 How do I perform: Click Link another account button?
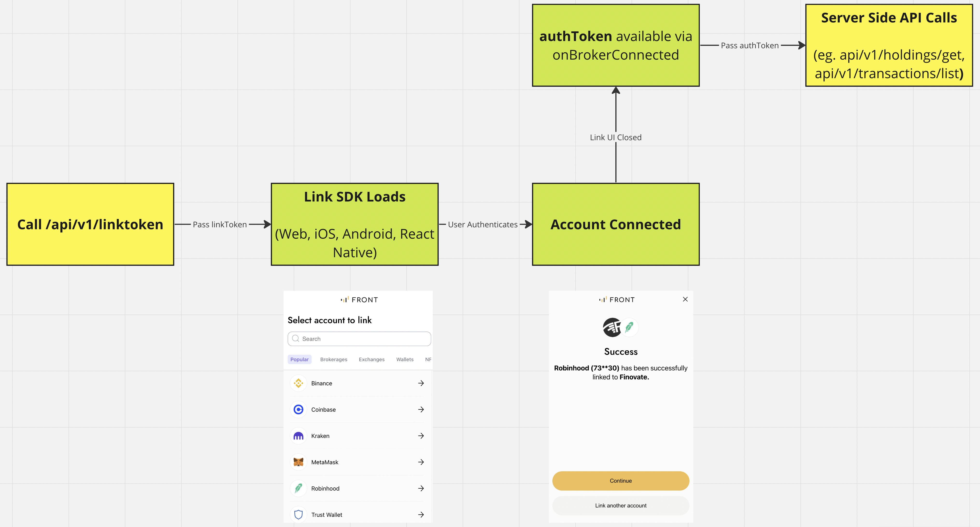click(x=620, y=506)
